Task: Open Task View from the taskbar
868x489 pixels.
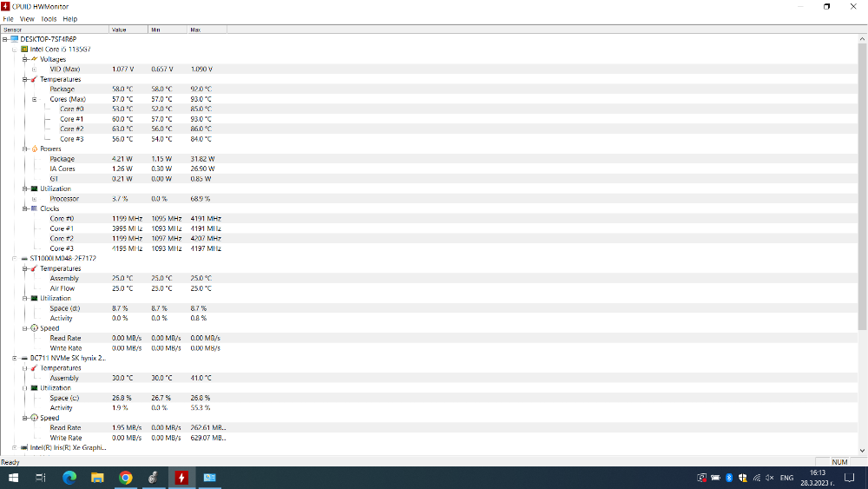Action: tap(41, 478)
